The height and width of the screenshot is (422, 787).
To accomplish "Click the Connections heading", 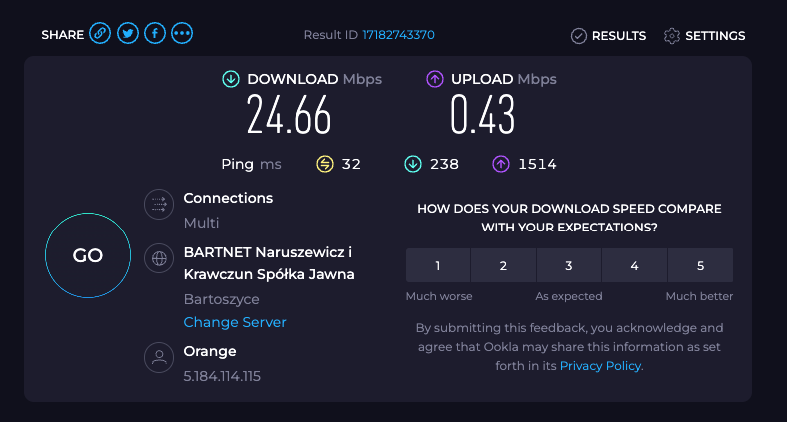I will [228, 198].
